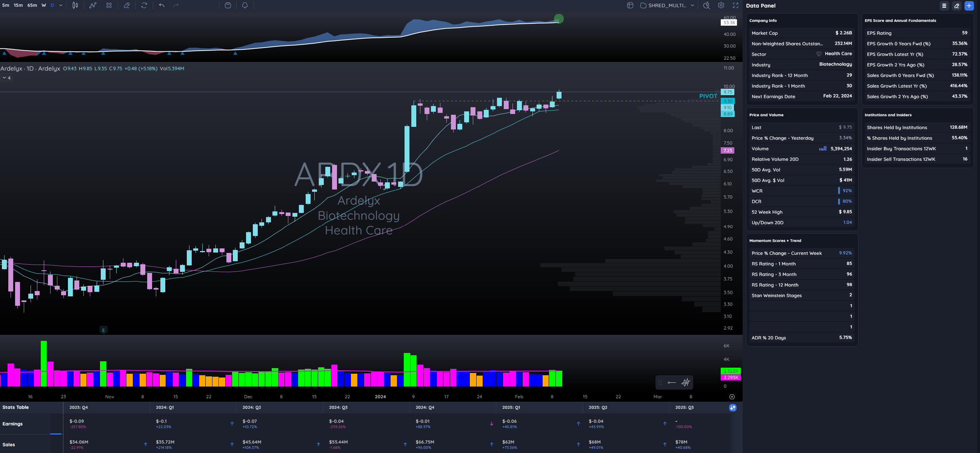The image size is (980, 453).
Task: Click the earnings E marker on chart
Action: (x=103, y=330)
